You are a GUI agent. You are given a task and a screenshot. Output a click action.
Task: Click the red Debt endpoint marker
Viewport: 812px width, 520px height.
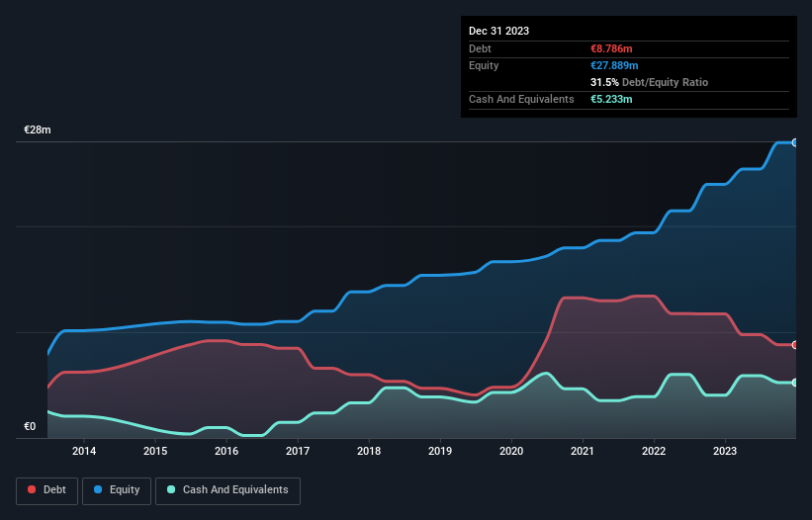(x=795, y=345)
